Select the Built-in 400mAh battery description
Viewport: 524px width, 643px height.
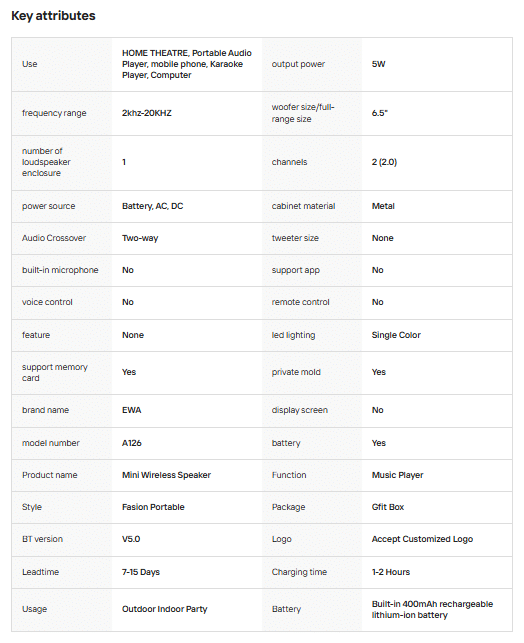[x=432, y=609]
